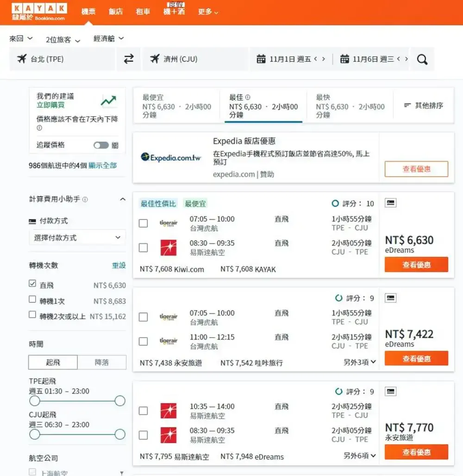Viewport: 463px width, 476px height.
Task: Go to previous departure date arrow
Action: coord(316,59)
